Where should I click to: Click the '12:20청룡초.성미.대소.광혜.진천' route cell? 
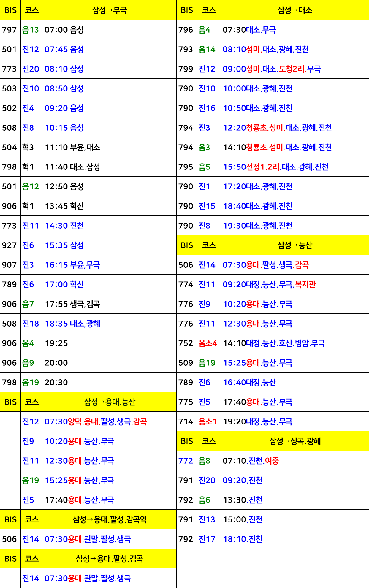pos(295,128)
